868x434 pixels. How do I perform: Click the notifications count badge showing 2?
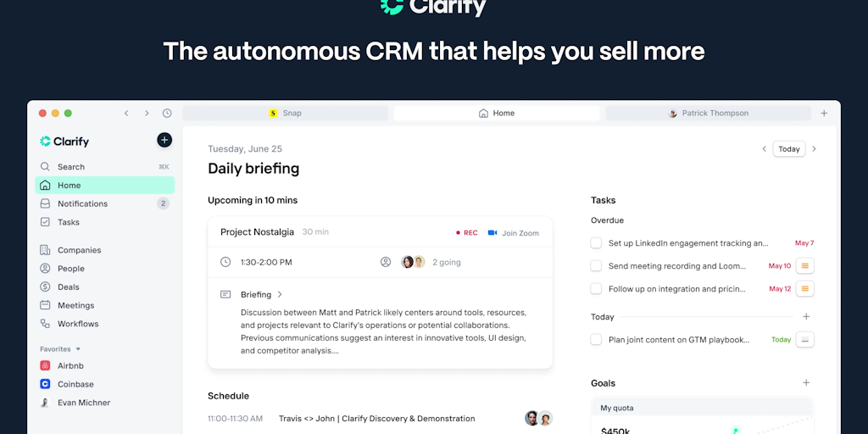pyautogui.click(x=163, y=203)
